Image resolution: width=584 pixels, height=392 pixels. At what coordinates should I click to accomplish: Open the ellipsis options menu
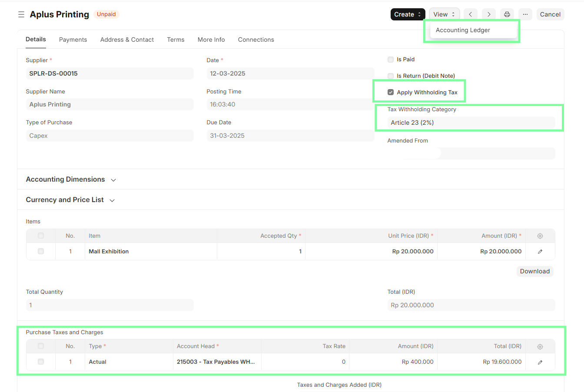coord(525,14)
